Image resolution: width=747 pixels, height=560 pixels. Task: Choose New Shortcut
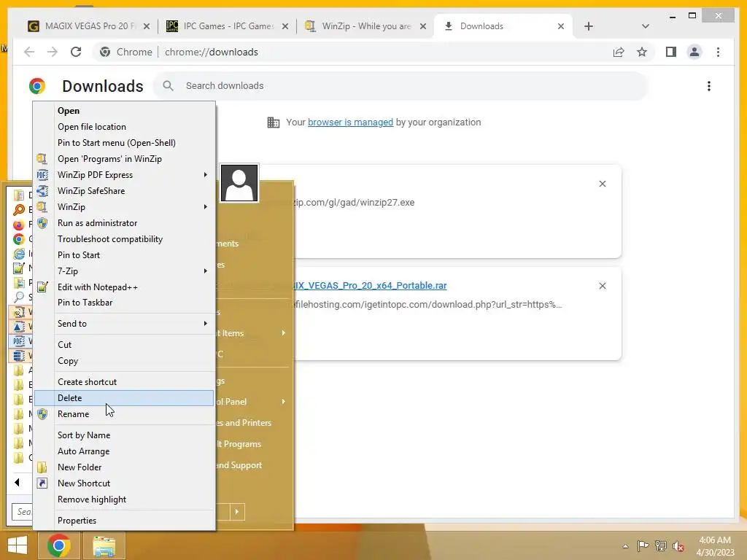[x=124, y=483]
